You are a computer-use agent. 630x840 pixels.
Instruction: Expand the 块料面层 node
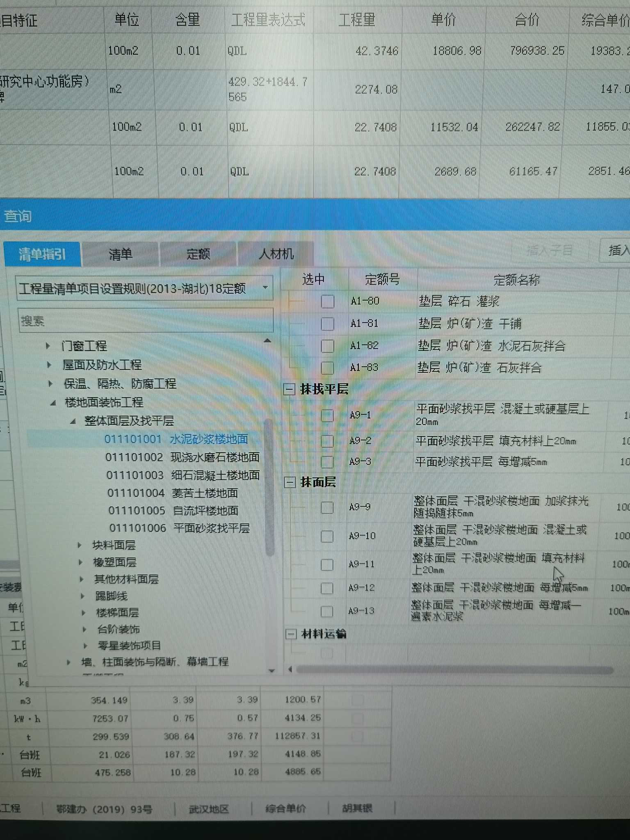click(80, 545)
